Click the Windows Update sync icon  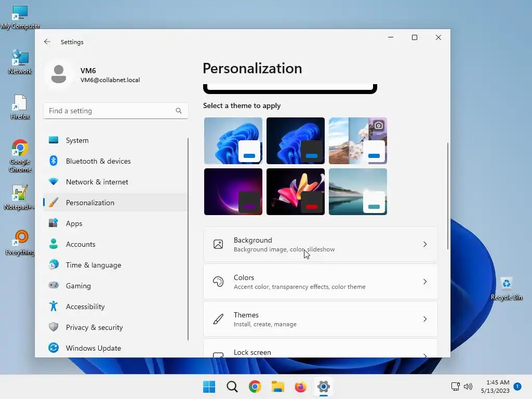pos(54,348)
